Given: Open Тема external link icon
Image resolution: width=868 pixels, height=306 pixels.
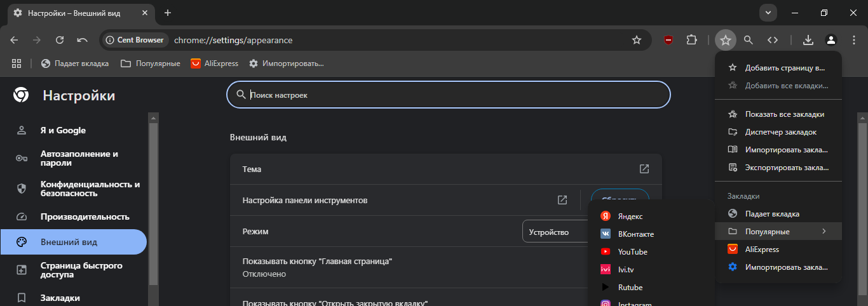Looking at the screenshot, I should tap(644, 169).
